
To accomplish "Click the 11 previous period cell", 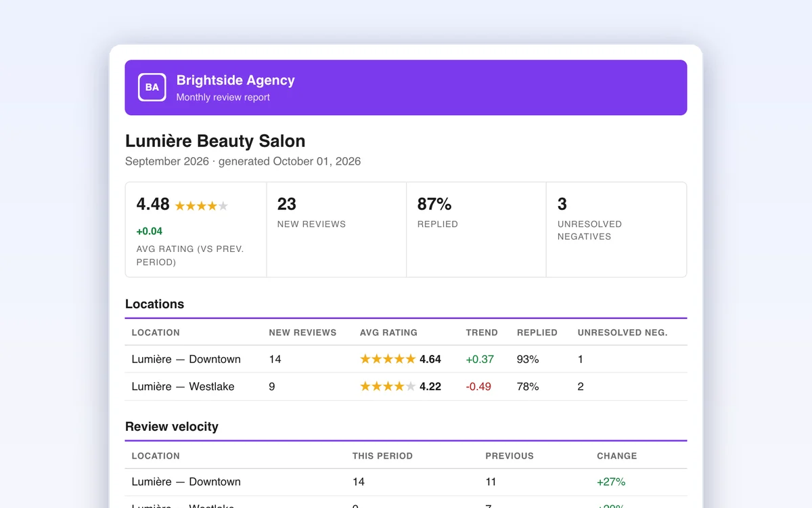I will point(491,482).
